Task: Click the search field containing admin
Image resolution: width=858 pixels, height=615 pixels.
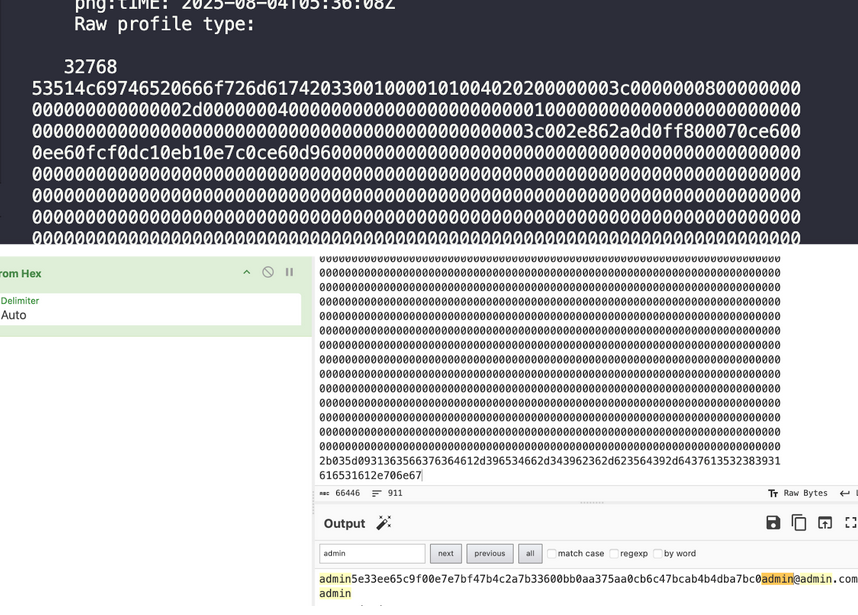Action: click(x=372, y=553)
